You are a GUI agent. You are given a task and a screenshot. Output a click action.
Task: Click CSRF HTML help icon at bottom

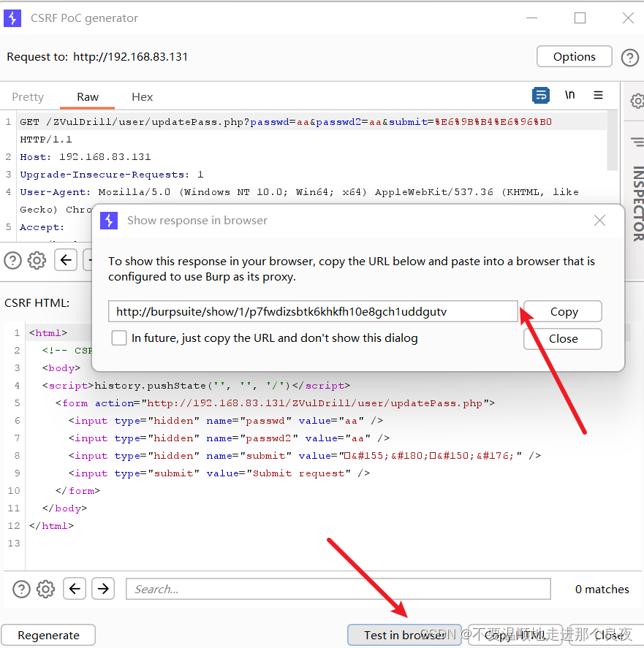(21, 590)
